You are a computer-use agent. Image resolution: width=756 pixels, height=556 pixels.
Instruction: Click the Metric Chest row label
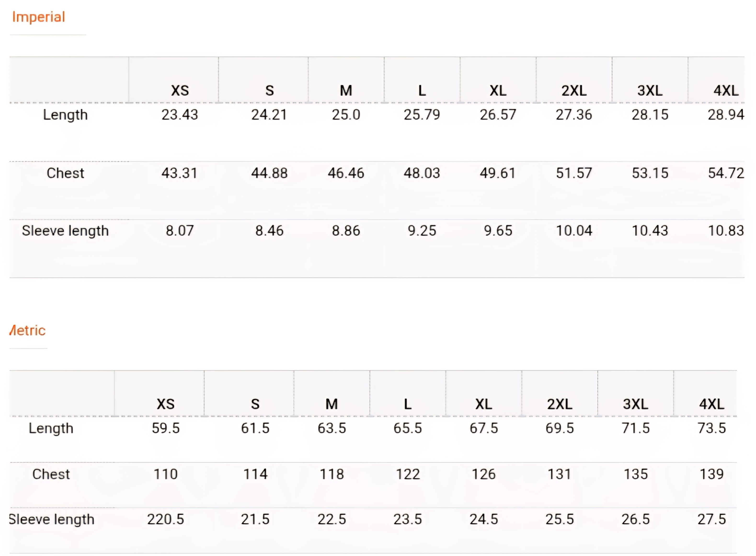coord(51,474)
